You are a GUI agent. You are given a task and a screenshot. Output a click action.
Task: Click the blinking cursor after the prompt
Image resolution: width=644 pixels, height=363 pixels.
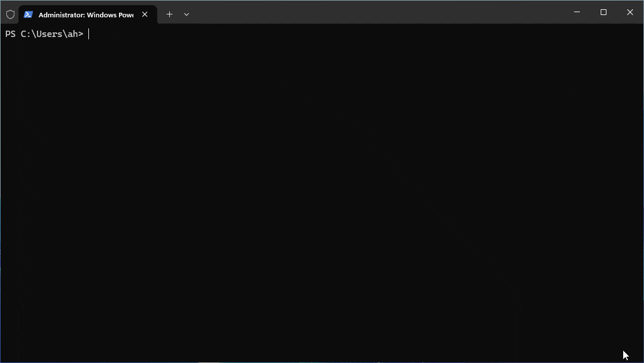pos(90,34)
